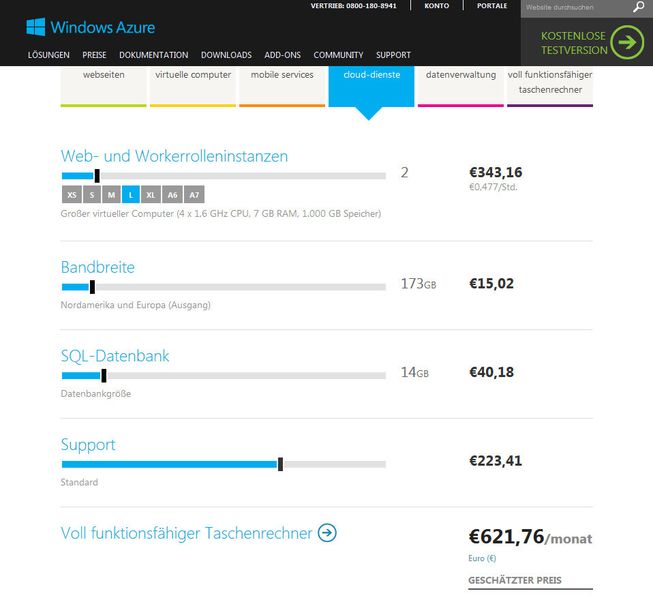
Task: Click the Kostenlose Testversion button text
Action: 574,43
